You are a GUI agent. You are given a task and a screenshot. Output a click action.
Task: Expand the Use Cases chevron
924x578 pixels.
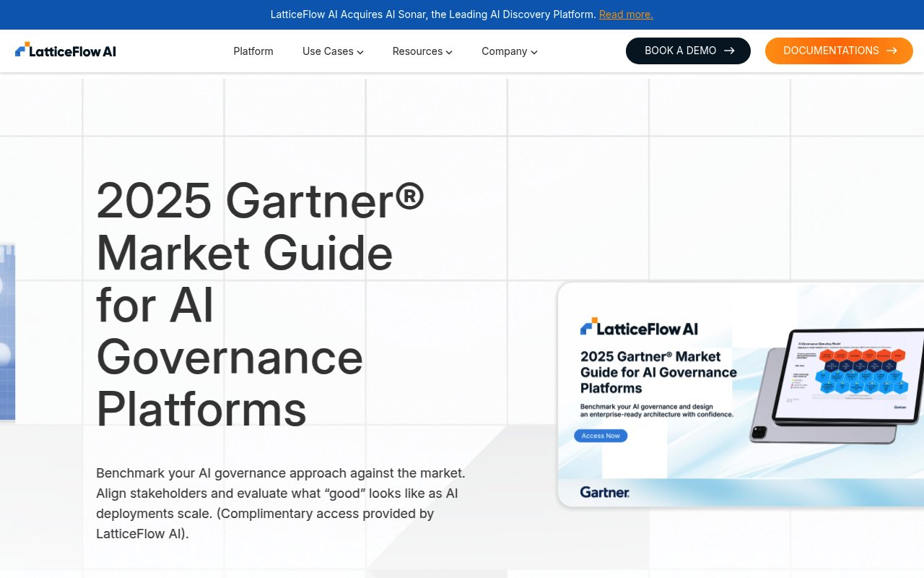(360, 52)
